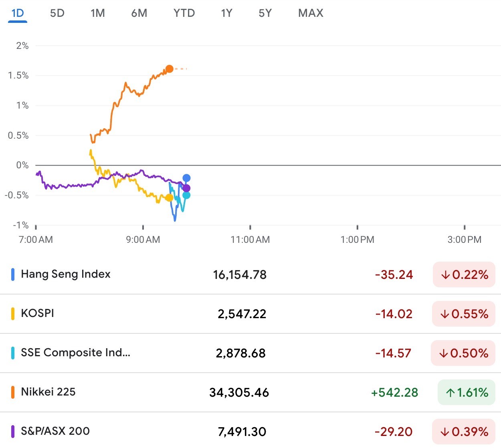
Task: Click the KOSPI down 0.55% badge
Action: tap(464, 314)
